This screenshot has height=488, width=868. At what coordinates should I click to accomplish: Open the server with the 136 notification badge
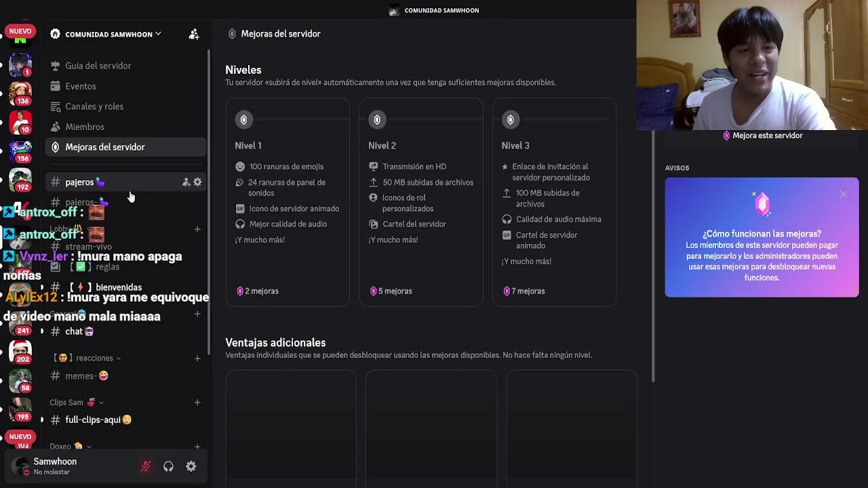click(x=20, y=94)
